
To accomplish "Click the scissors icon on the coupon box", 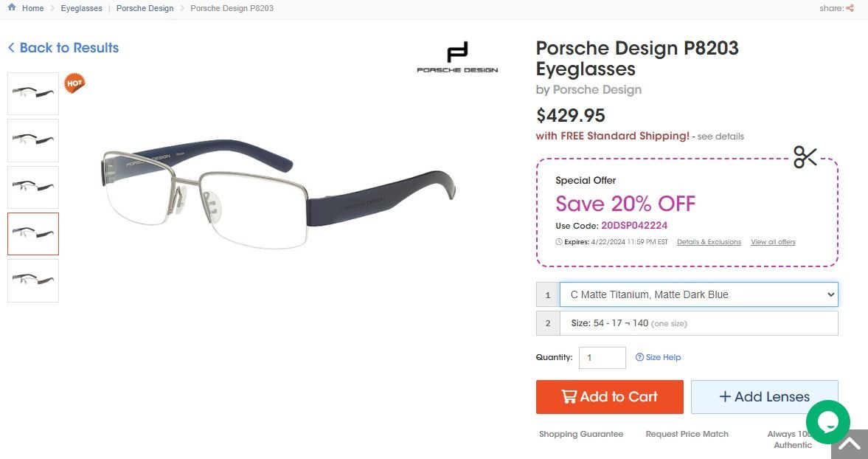I will pos(805,156).
